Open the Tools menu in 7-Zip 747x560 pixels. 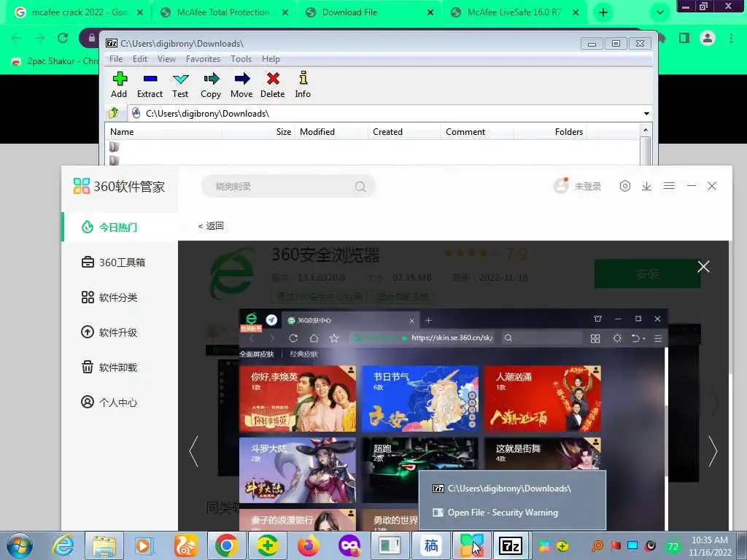click(x=241, y=59)
